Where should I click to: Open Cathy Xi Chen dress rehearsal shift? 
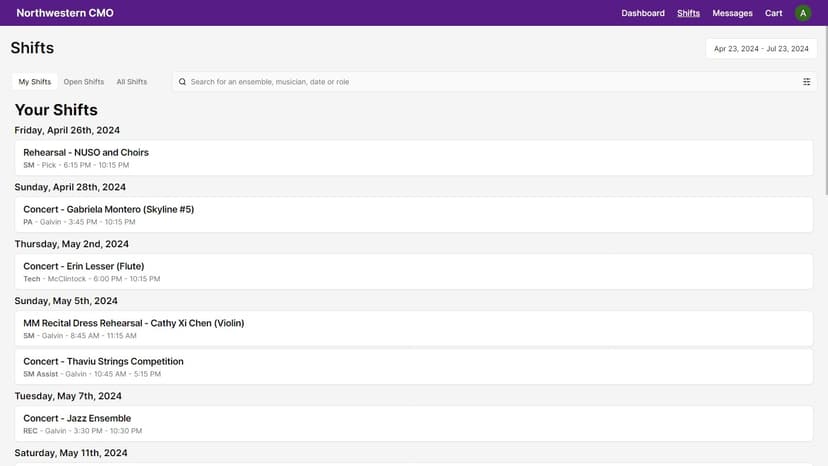click(x=414, y=329)
